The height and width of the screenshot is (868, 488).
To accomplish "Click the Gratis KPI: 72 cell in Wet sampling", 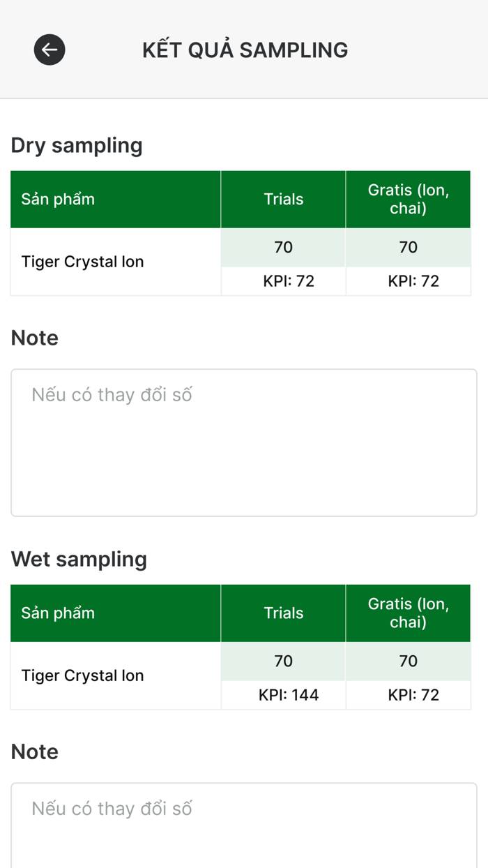I will 413,695.
